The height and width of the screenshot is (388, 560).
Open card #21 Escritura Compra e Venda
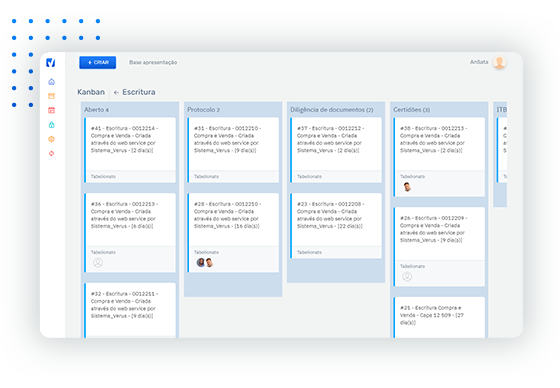pyautogui.click(x=439, y=317)
